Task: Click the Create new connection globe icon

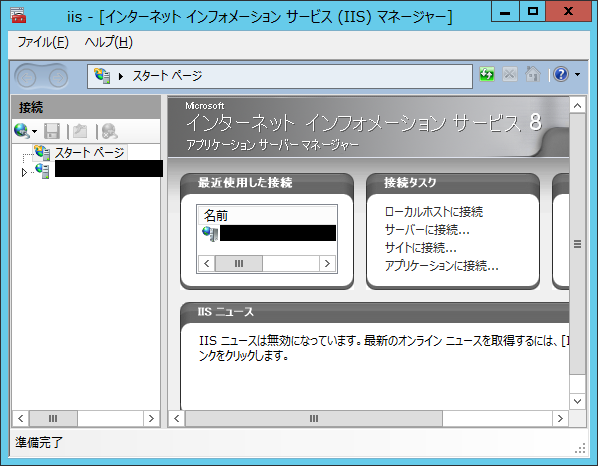Action: point(21,131)
